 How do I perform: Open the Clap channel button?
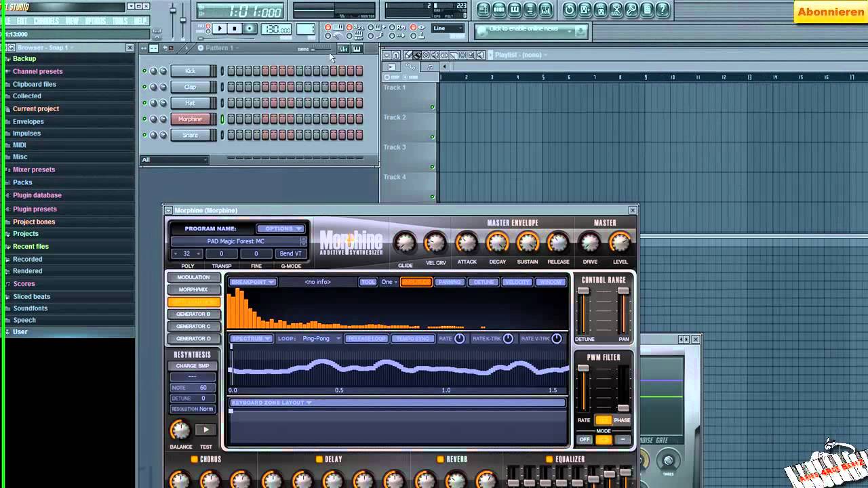(190, 87)
